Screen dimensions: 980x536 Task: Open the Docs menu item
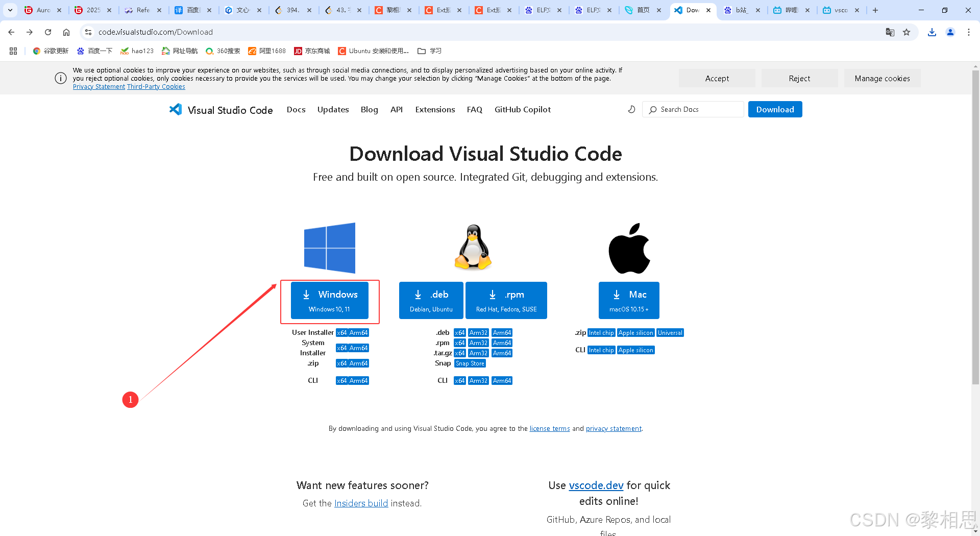(x=296, y=109)
